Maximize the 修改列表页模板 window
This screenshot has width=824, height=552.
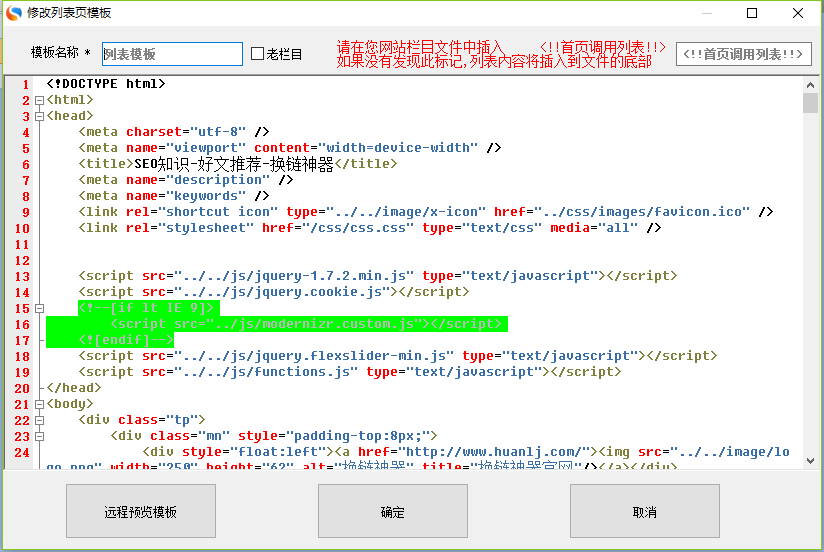click(752, 13)
